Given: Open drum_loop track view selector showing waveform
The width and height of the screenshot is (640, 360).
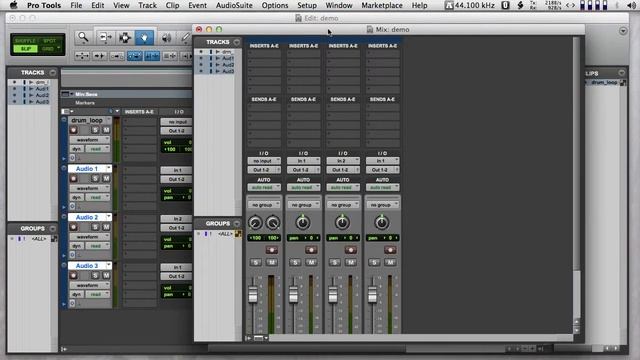Looking at the screenshot, I should 89,140.
